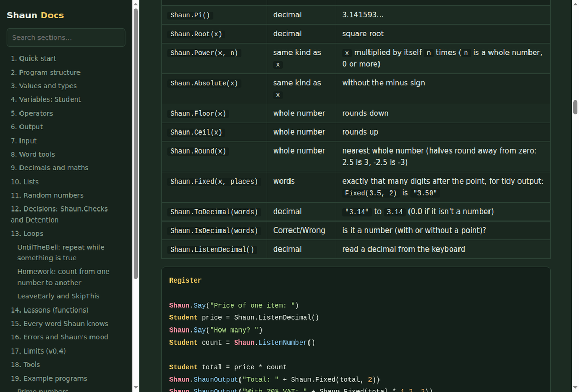This screenshot has width=579, height=392.
Task: Navigate to the Tools section
Action: [25, 364]
